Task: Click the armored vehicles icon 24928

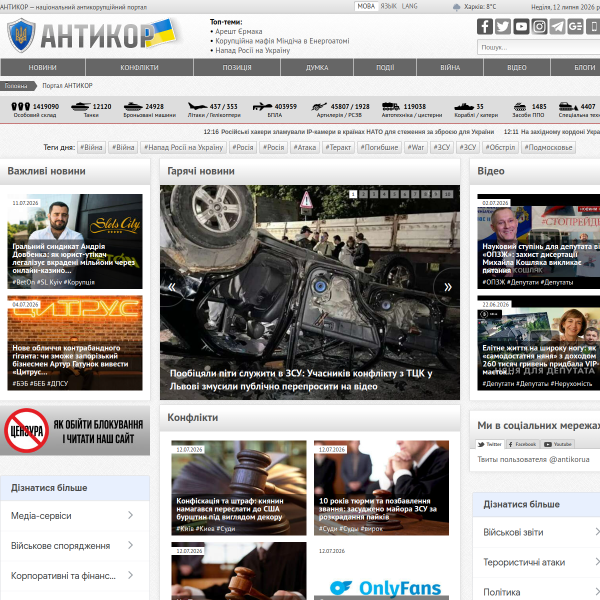Action: (x=133, y=106)
